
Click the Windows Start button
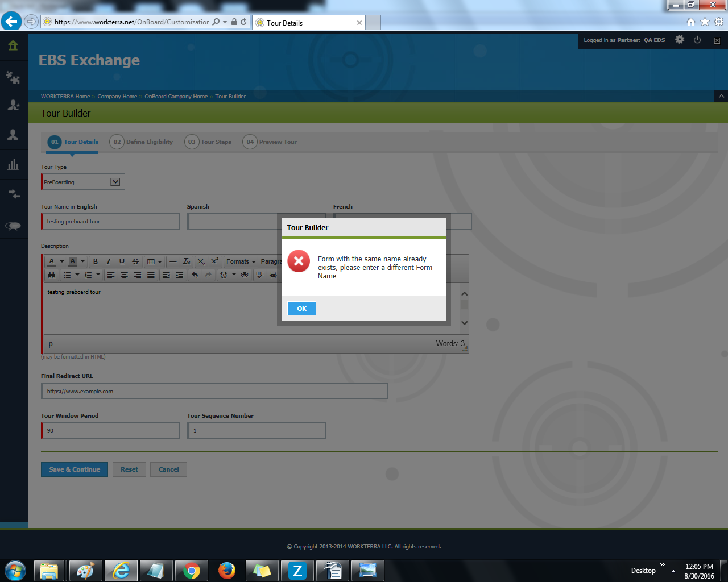15,571
